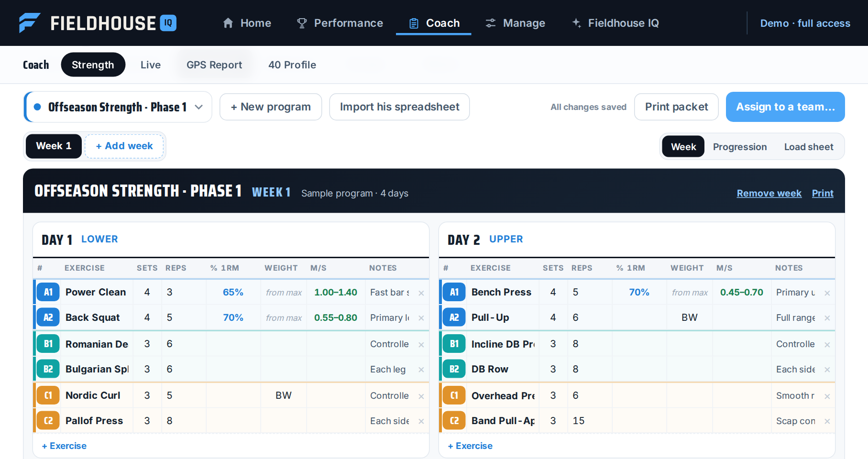
Task: Click Import his spreadsheet
Action: pyautogui.click(x=399, y=107)
